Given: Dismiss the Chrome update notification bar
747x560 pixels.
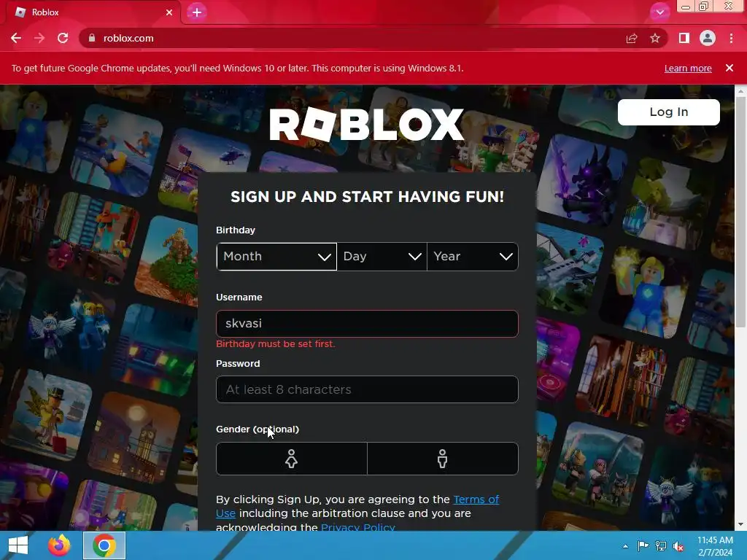Looking at the screenshot, I should tap(729, 68).
